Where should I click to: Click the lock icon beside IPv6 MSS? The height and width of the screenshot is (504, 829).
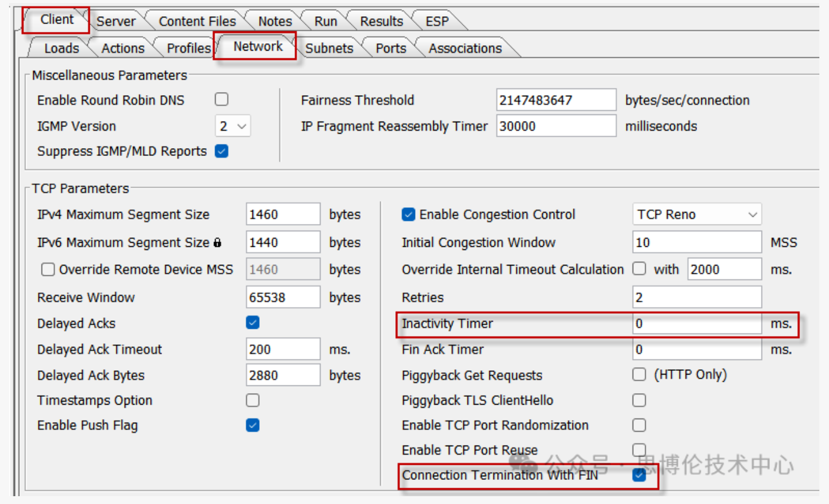[217, 243]
